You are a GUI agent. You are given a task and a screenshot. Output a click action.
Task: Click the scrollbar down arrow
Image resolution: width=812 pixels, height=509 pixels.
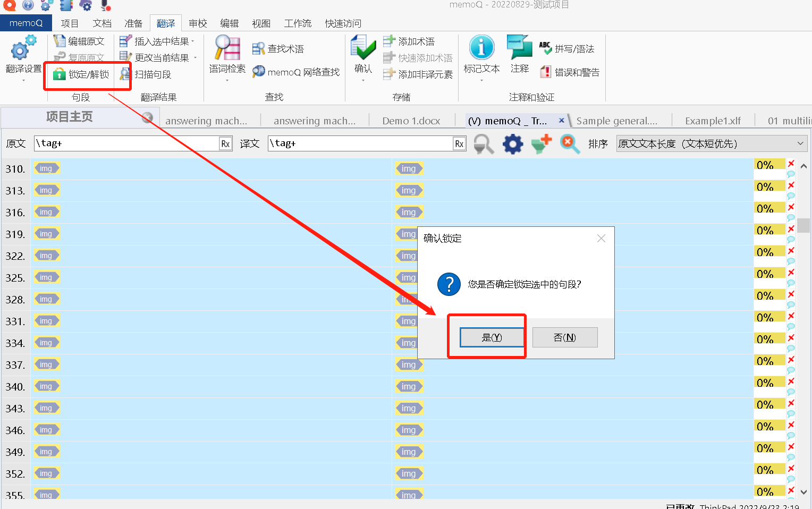click(803, 492)
